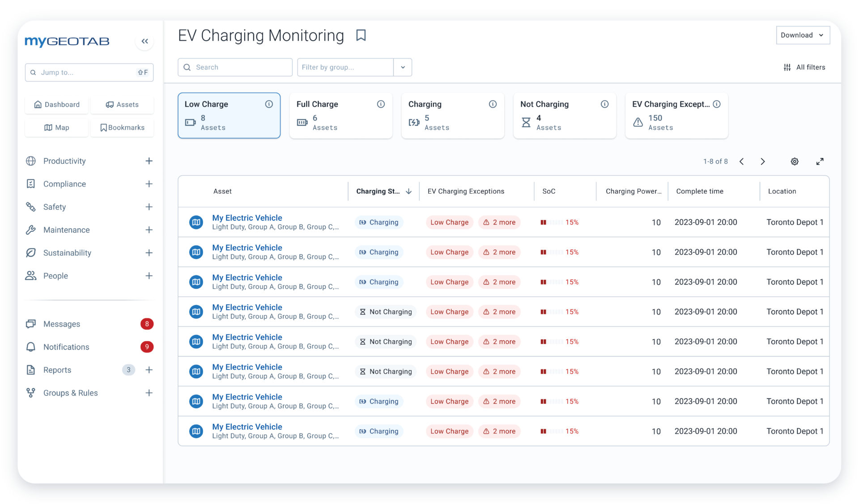Click the Dashboard button
The height and width of the screenshot is (504, 859).
click(x=57, y=105)
